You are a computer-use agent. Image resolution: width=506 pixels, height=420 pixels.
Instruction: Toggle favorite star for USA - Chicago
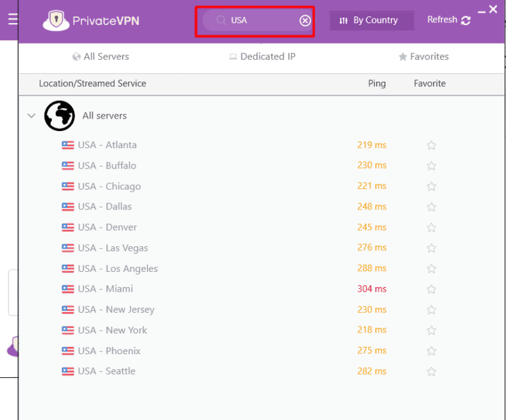[432, 187]
